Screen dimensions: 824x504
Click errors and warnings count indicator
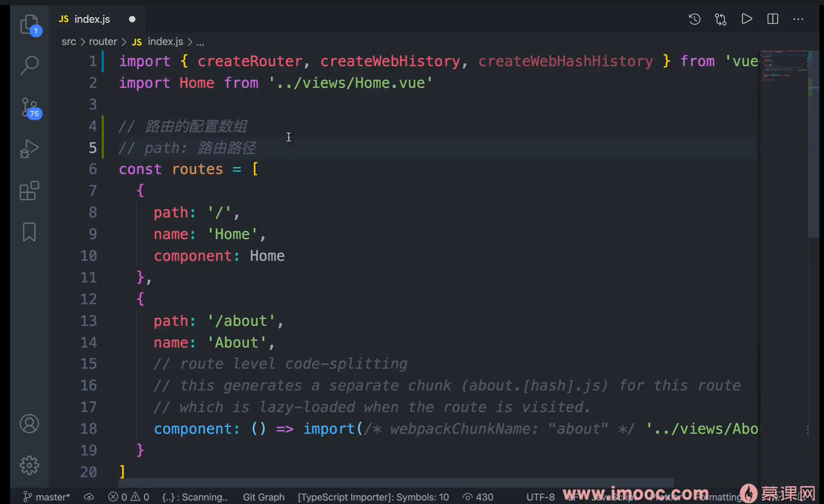click(129, 497)
